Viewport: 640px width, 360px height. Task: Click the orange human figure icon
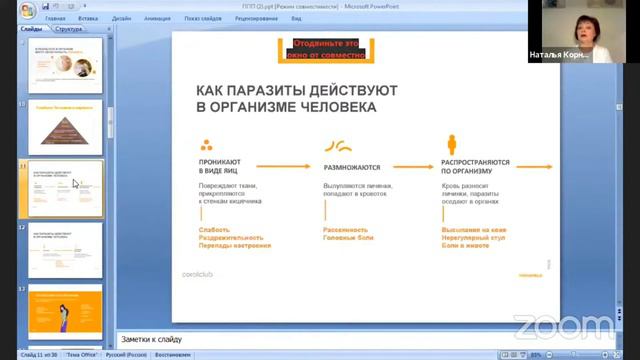point(451,144)
